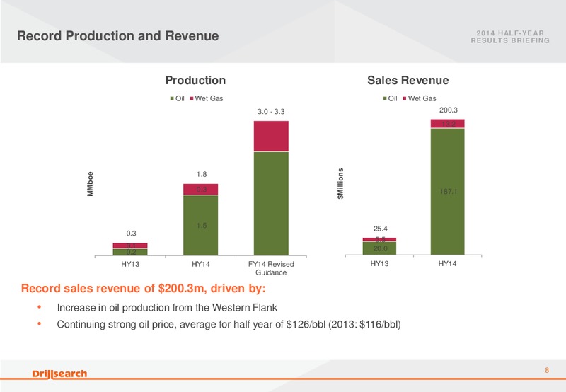
Task: Click the '$Millions' axis label
Action: tap(340, 183)
